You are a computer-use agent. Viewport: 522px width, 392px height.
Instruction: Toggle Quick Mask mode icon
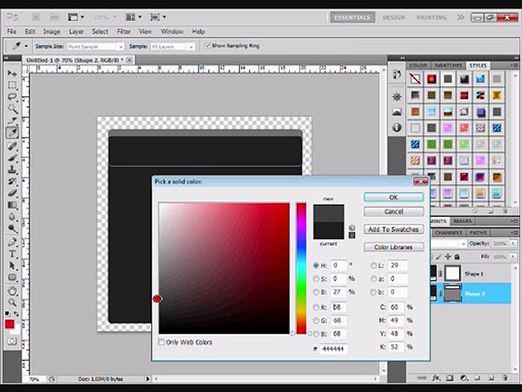(12, 341)
